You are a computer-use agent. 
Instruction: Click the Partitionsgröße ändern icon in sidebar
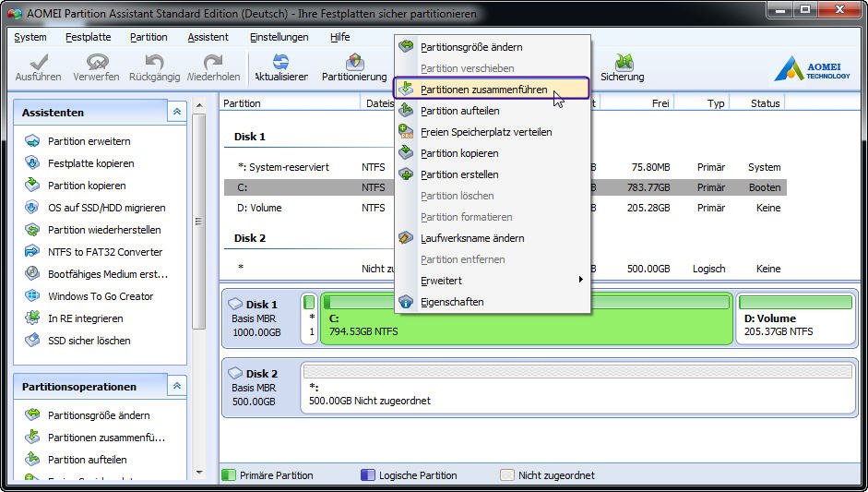32,415
